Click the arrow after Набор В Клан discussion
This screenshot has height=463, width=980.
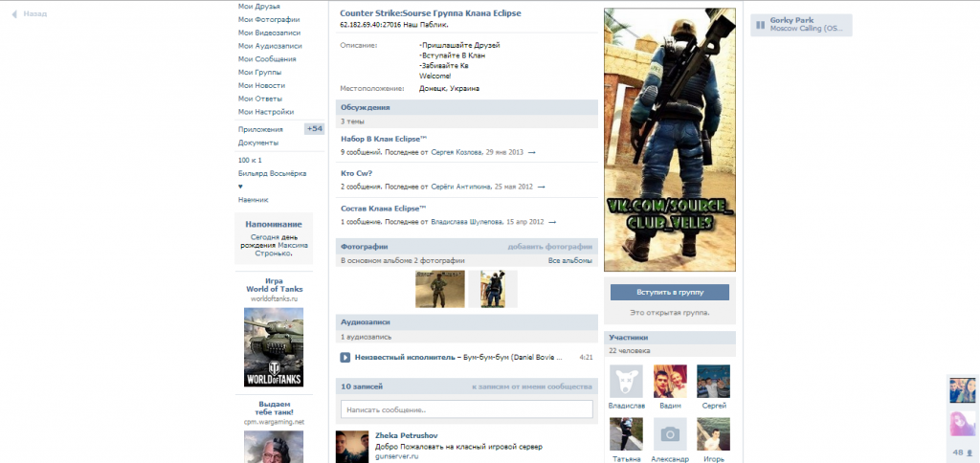pyautogui.click(x=531, y=152)
